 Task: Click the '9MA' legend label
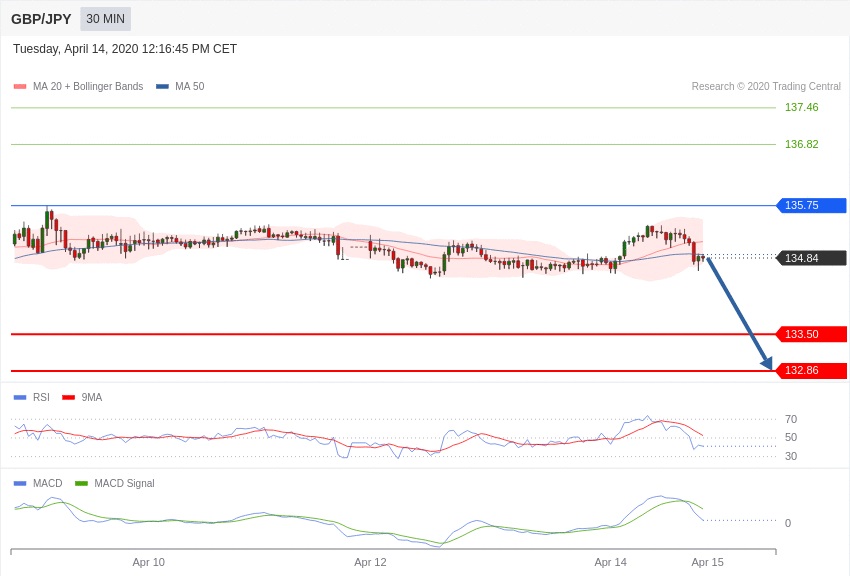92,397
